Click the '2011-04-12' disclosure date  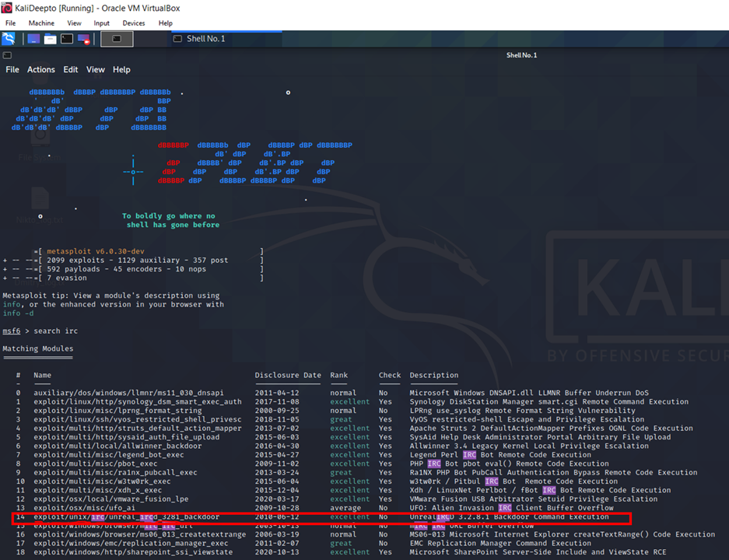[x=277, y=393]
